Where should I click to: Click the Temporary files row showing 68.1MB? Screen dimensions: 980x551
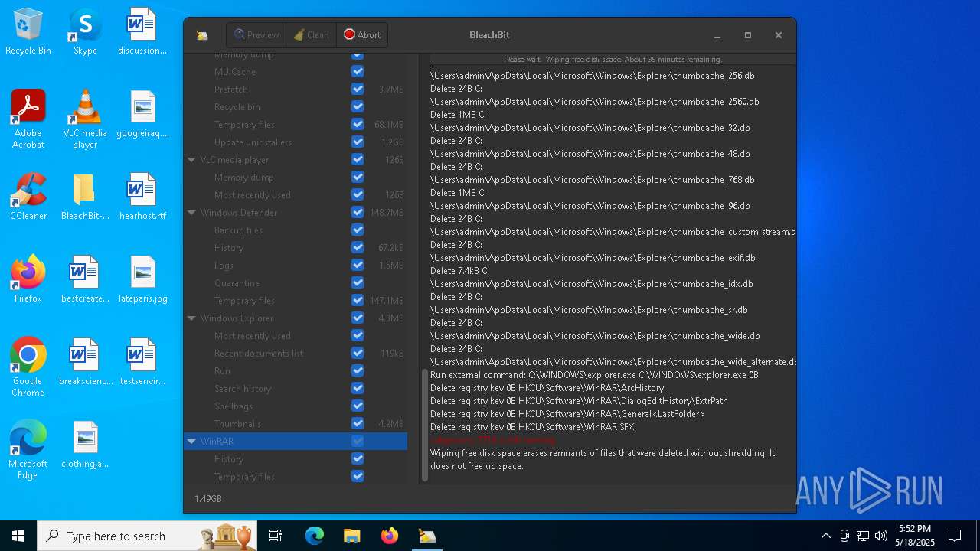pyautogui.click(x=296, y=125)
